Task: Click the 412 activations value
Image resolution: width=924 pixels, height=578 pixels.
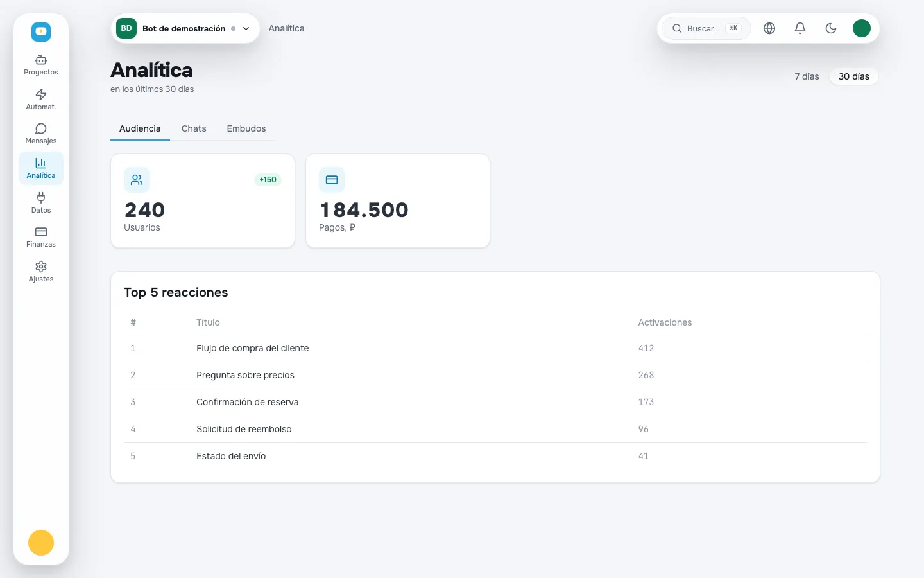Action: pyautogui.click(x=646, y=348)
